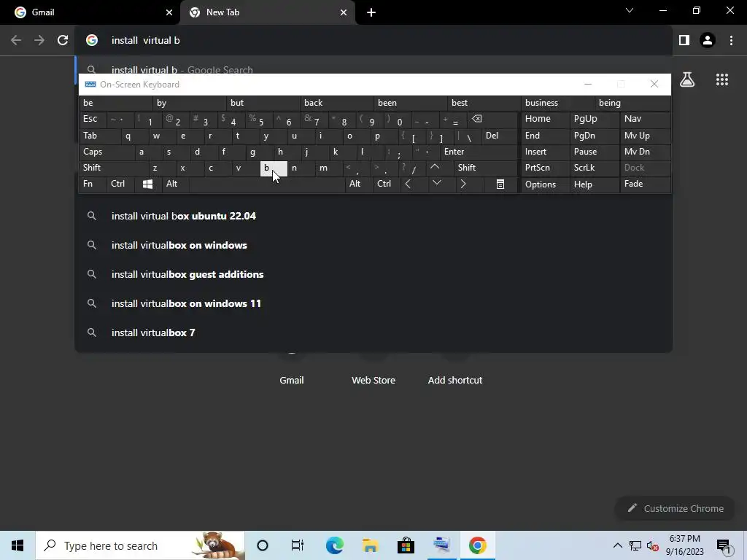
Task: Select suggestion install virtualbox 7
Action: click(373, 332)
